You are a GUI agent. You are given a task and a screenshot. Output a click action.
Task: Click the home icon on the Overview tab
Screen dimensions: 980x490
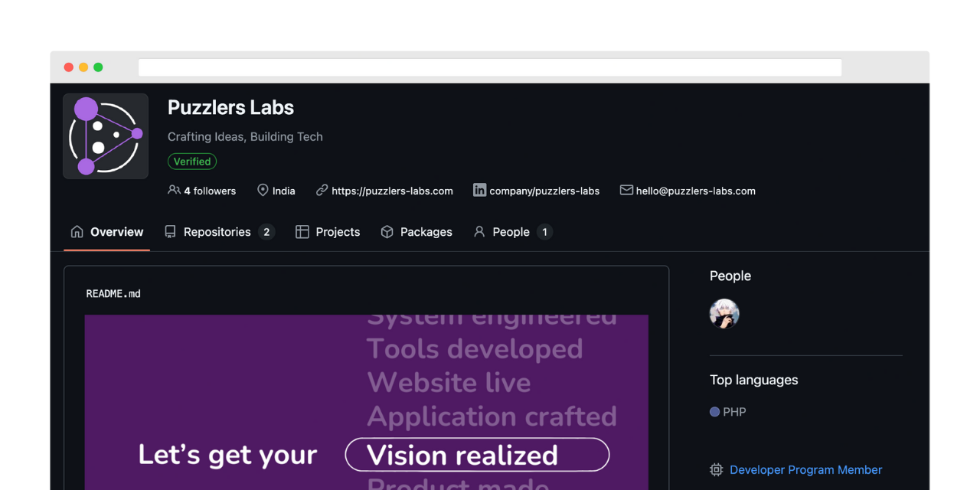click(x=77, y=231)
